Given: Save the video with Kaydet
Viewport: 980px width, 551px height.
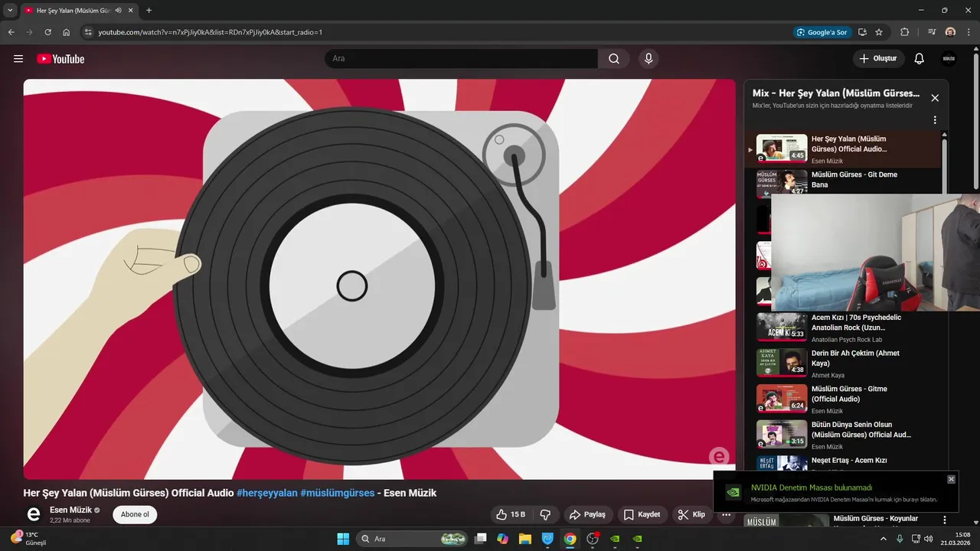Looking at the screenshot, I should [x=642, y=514].
